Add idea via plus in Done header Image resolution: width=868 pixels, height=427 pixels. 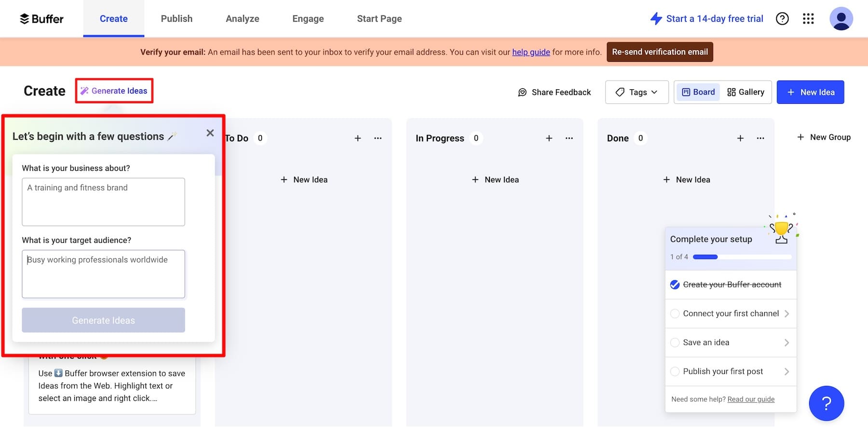pos(740,138)
